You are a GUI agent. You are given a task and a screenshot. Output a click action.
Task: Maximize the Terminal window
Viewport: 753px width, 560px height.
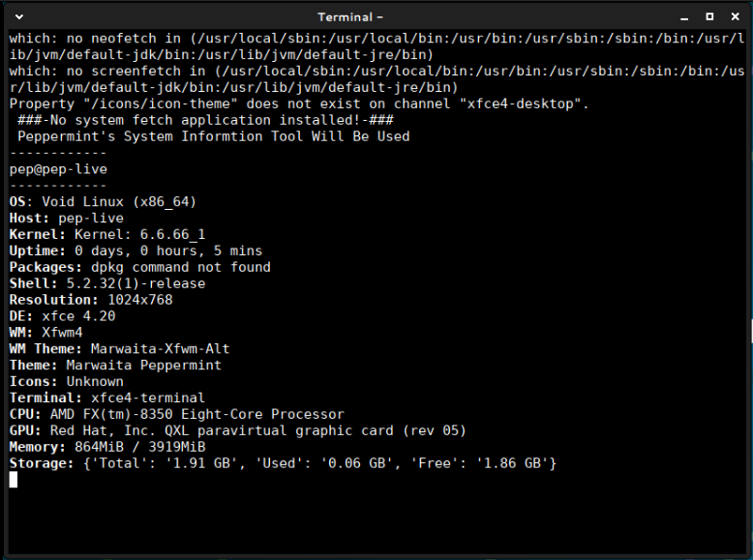709,16
